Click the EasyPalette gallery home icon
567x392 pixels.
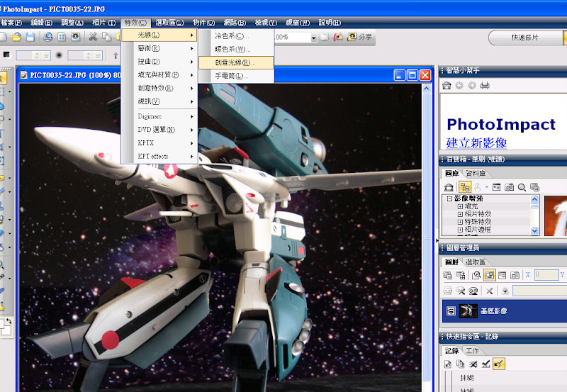click(x=449, y=187)
